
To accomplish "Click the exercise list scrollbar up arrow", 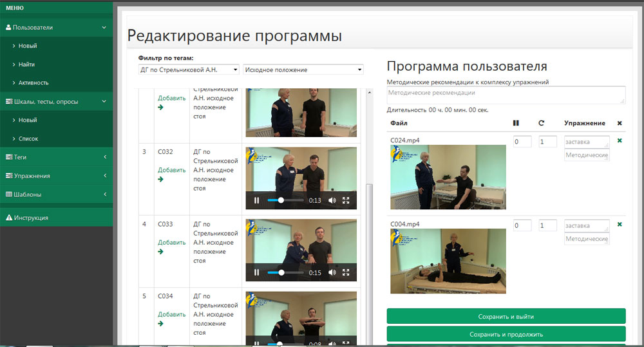I will [x=369, y=93].
